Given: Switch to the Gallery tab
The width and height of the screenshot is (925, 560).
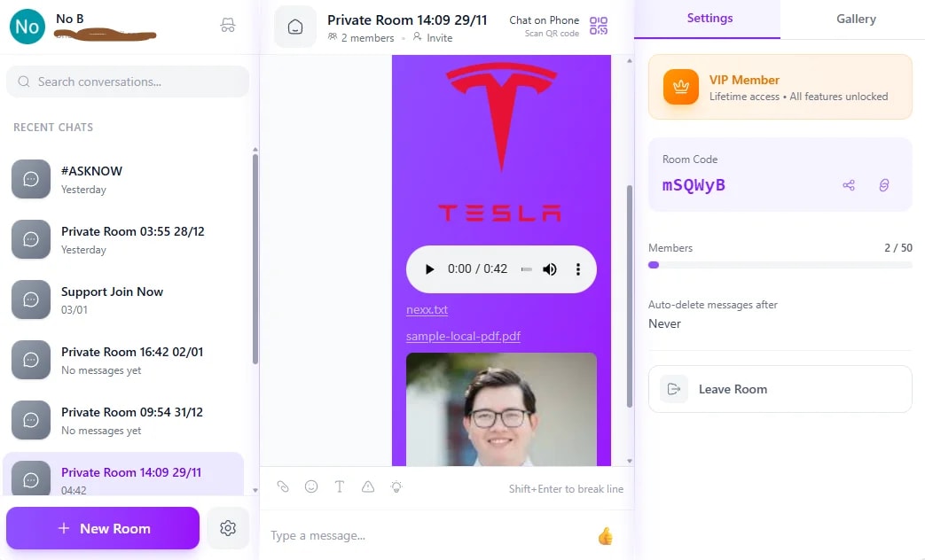Looking at the screenshot, I should [x=854, y=19].
